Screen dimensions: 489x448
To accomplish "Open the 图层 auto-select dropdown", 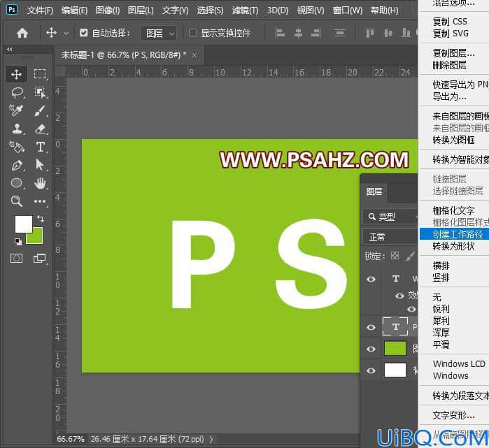I will click(x=158, y=33).
